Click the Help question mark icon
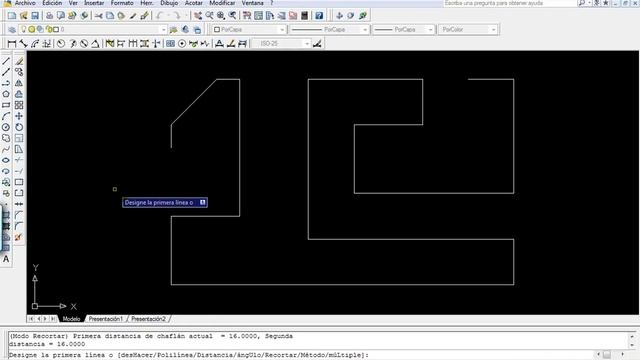This screenshot has height=360, width=640. [319, 16]
